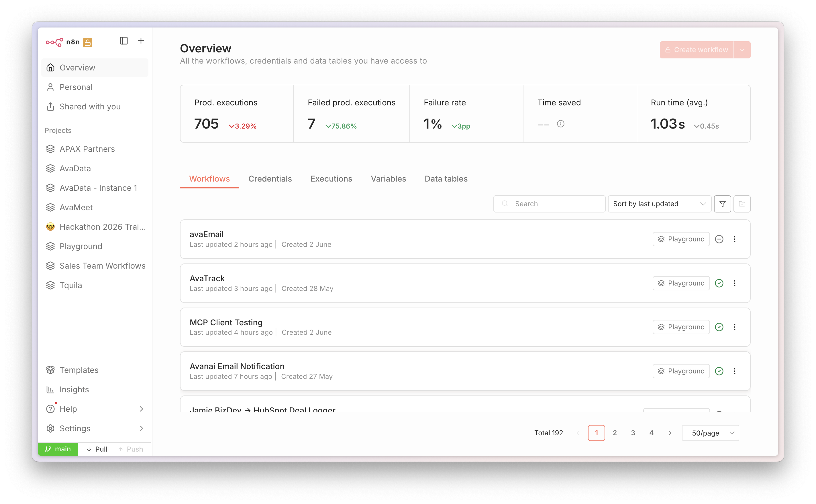Expand the Settings menu chevron
The height and width of the screenshot is (504, 816).
coord(141,429)
